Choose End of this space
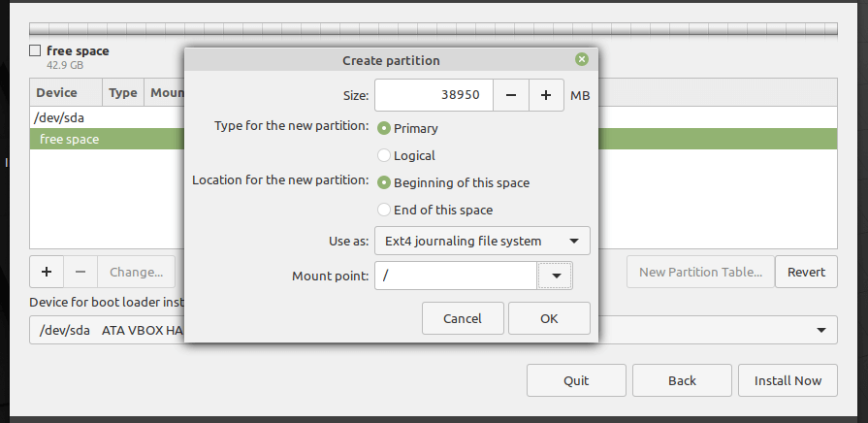This screenshot has height=423, width=868. point(385,210)
